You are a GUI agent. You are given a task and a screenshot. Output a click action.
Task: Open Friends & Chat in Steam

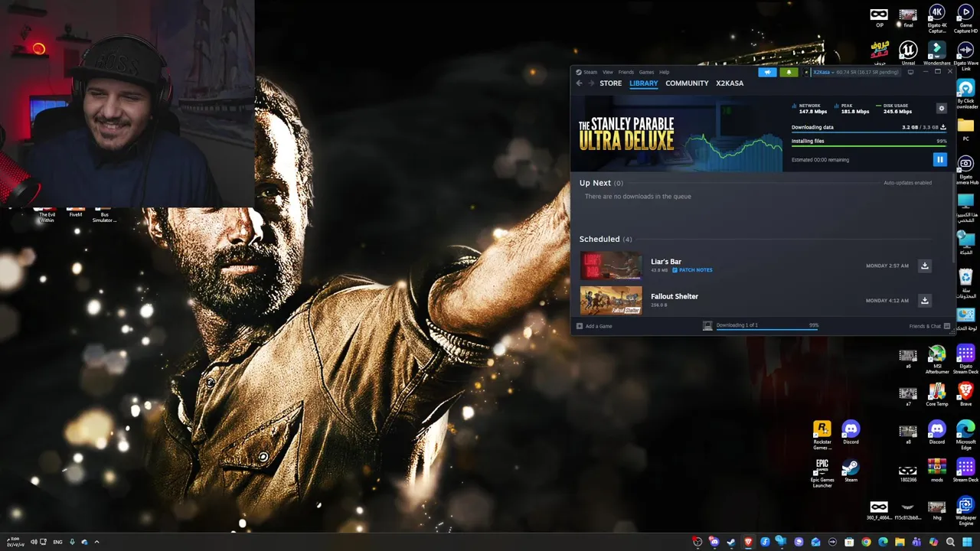[x=929, y=326]
